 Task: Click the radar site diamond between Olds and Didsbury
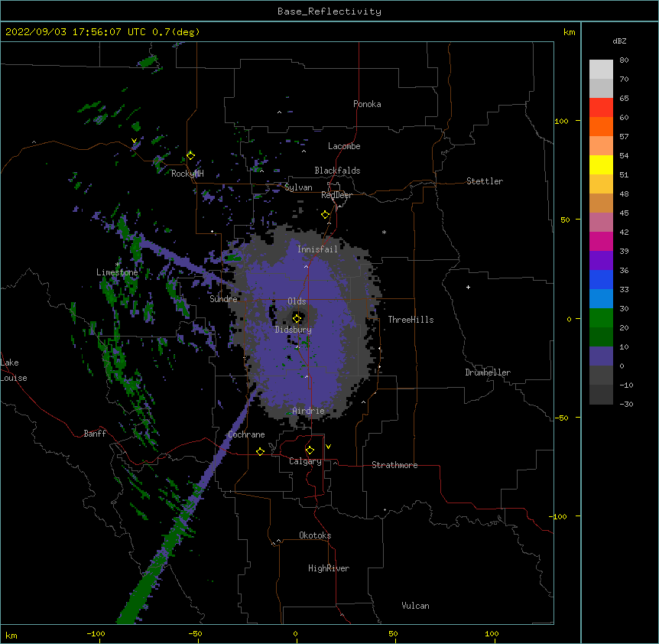(297, 318)
